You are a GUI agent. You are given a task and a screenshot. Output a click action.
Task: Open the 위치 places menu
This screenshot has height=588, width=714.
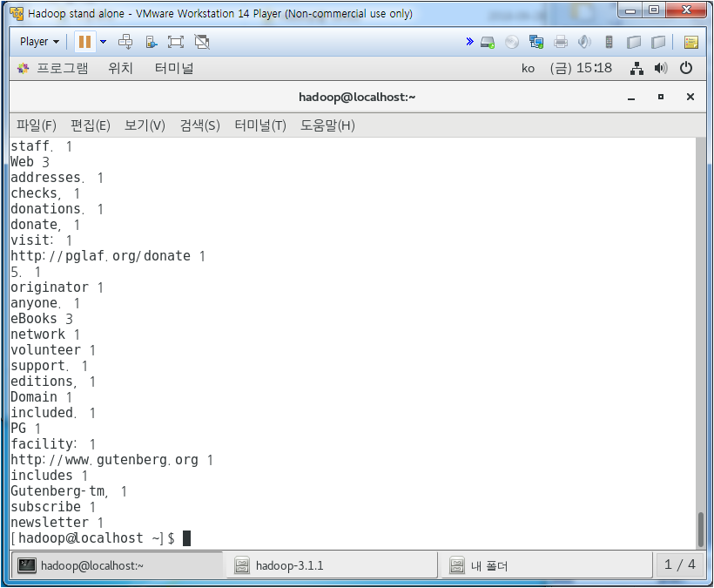pyautogui.click(x=120, y=68)
